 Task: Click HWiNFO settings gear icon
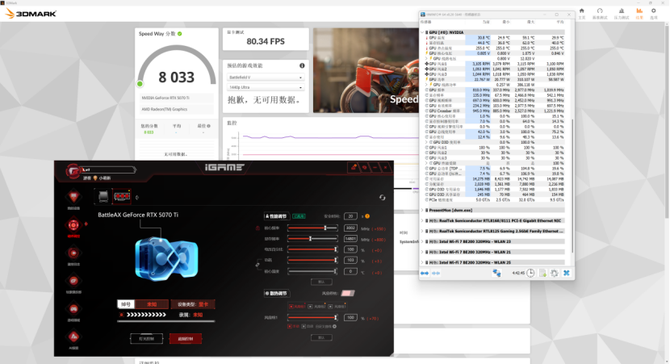[x=554, y=273]
